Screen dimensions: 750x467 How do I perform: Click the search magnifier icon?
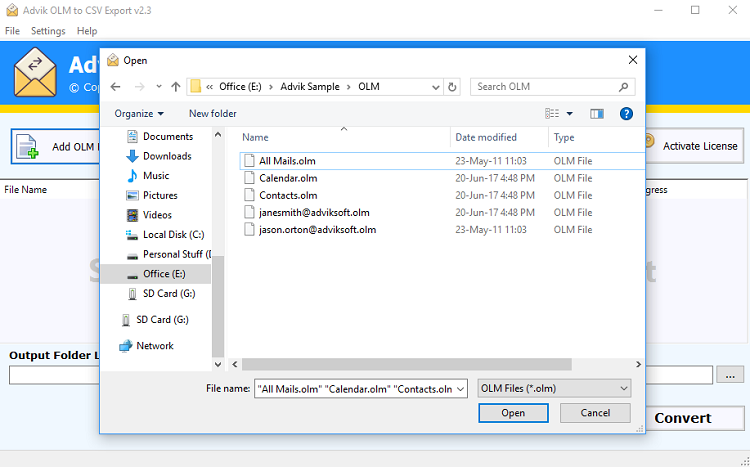coord(623,87)
